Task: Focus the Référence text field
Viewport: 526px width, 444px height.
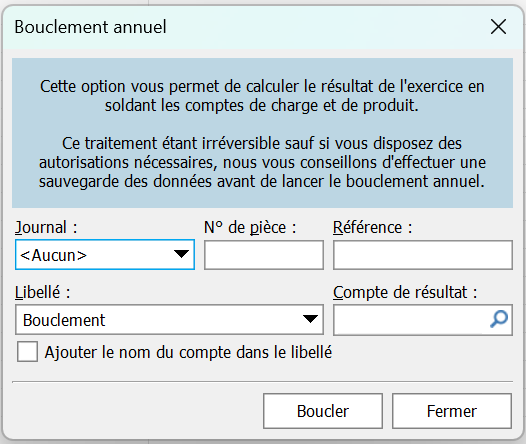Action: tap(423, 255)
